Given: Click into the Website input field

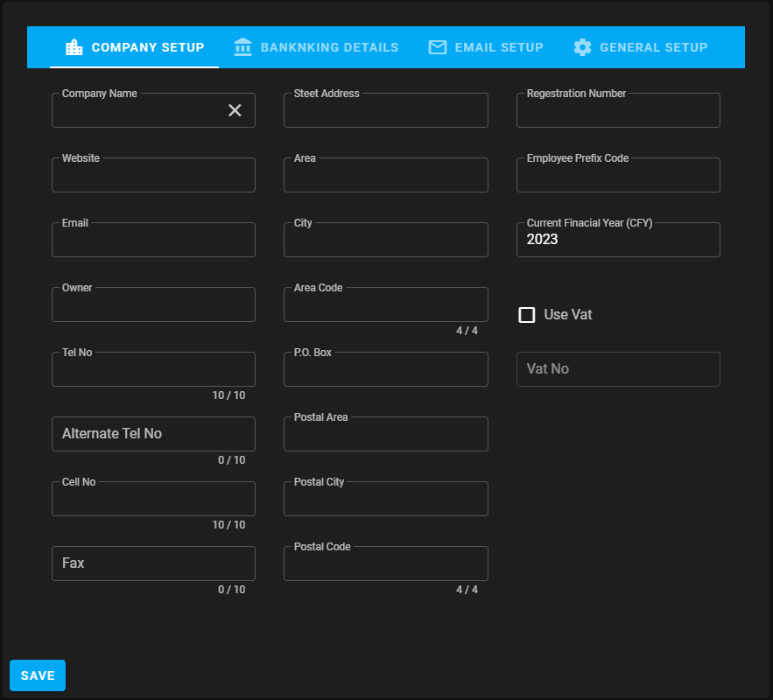Looking at the screenshot, I should pos(153,176).
